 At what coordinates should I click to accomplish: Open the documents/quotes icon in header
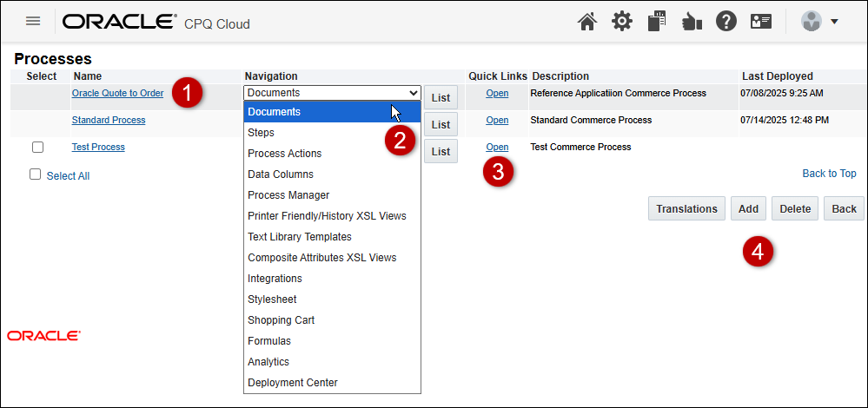click(657, 22)
